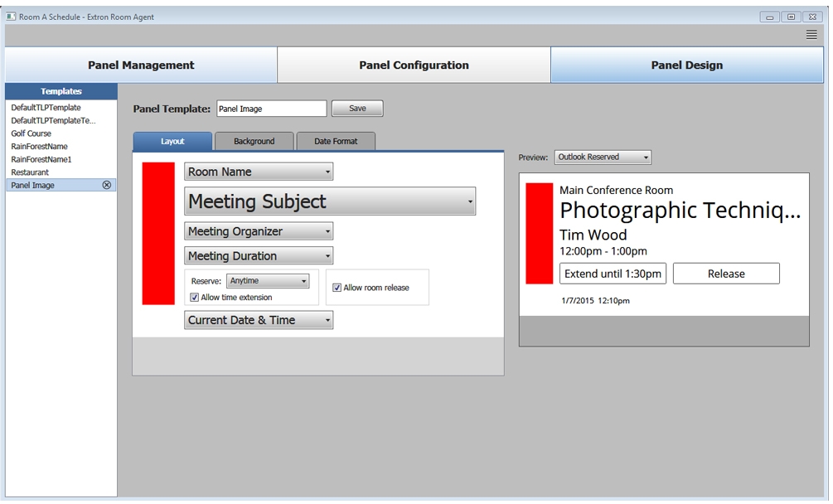Open the Date Format tab
The image size is (833, 504).
click(336, 142)
